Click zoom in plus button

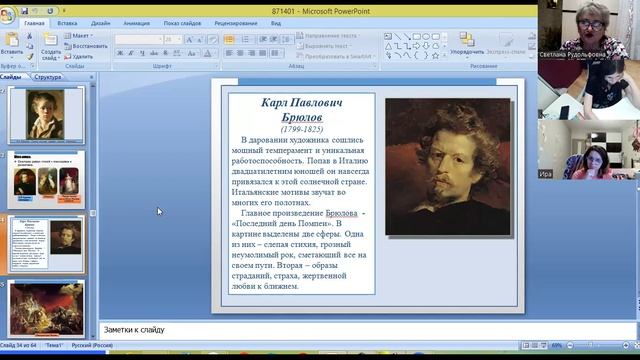[626, 345]
